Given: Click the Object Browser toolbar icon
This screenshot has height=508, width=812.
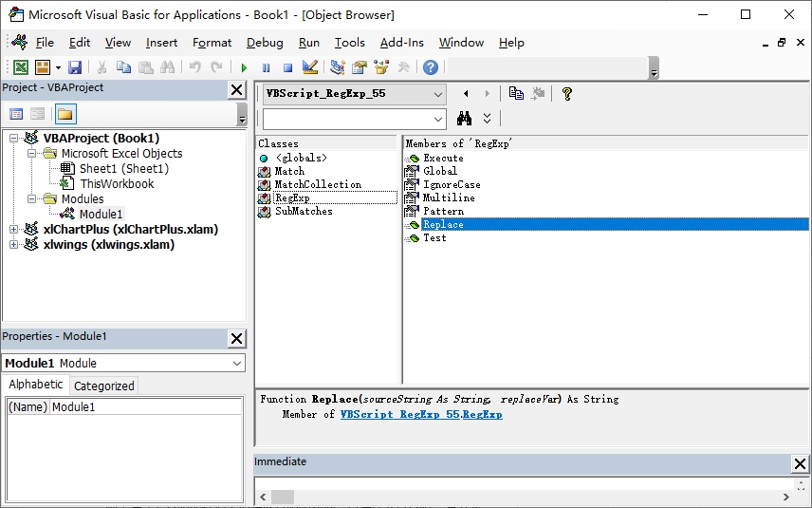Looking at the screenshot, I should point(381,66).
